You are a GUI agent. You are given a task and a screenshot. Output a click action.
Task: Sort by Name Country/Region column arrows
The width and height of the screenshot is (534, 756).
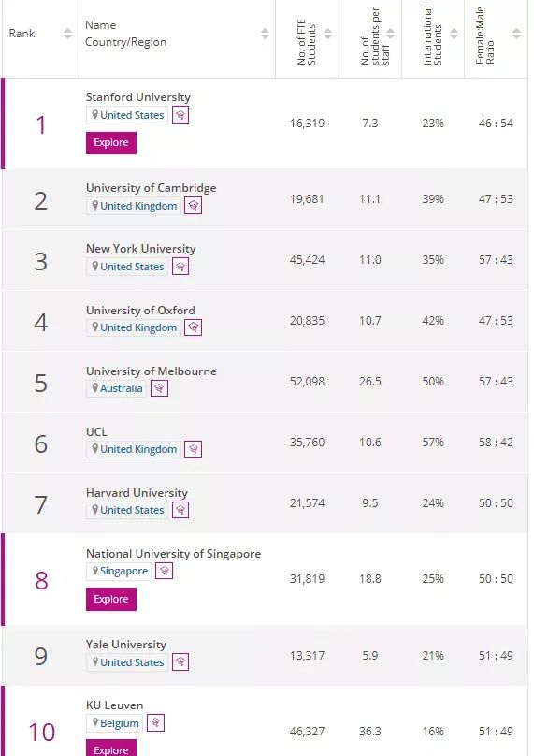click(265, 34)
